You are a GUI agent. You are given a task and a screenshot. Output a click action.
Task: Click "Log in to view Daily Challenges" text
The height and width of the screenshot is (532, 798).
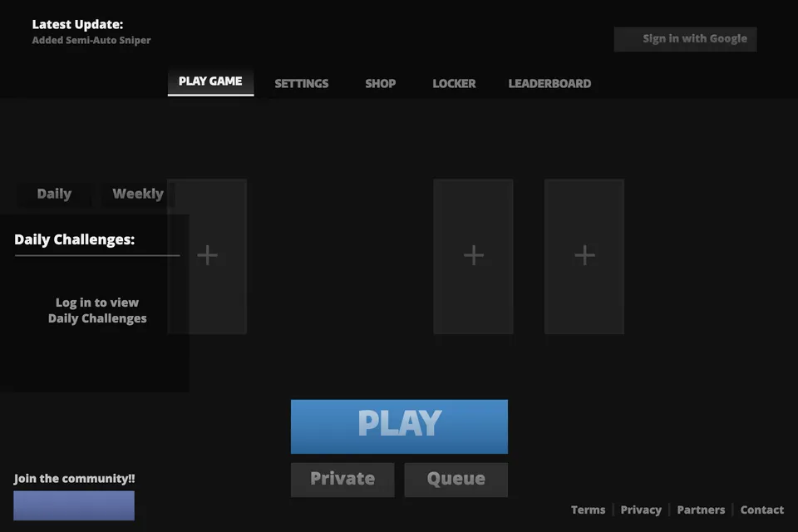point(97,311)
